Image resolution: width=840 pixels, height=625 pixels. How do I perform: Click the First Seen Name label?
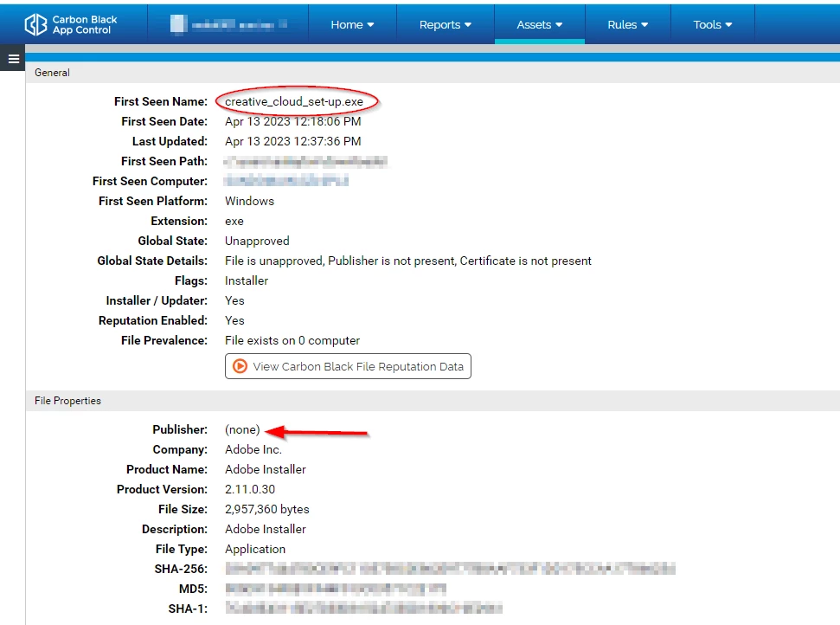[161, 101]
